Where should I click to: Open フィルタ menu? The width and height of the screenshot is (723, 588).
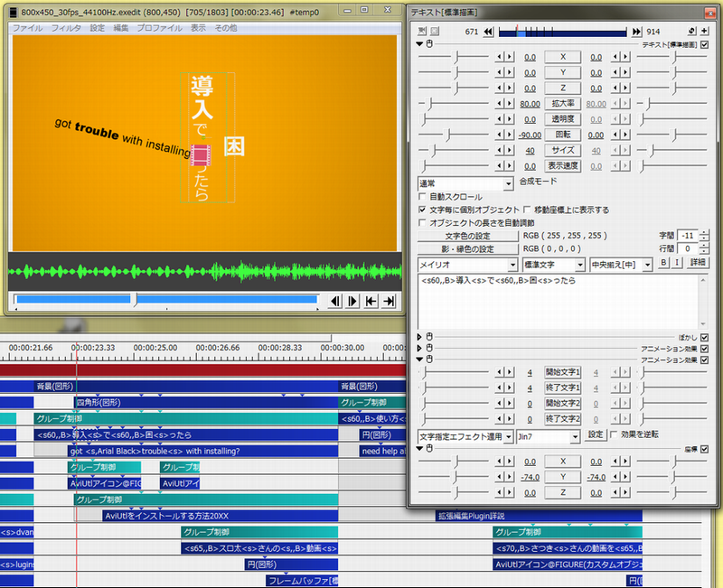click(66, 28)
